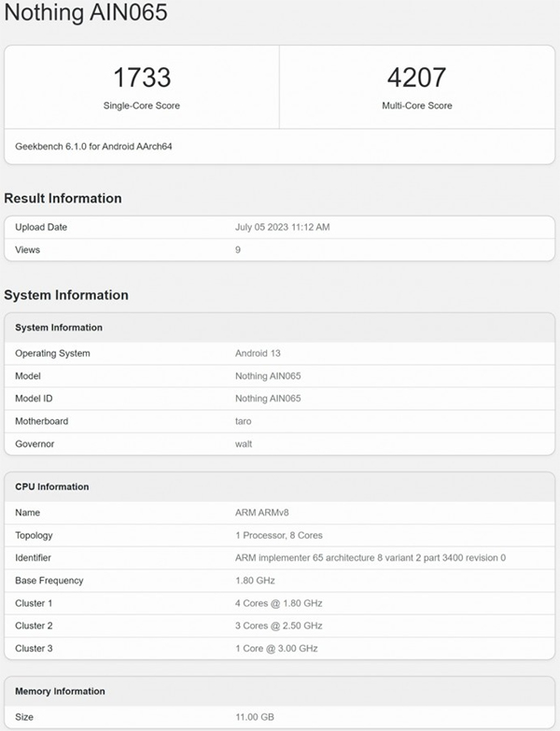Select '4 Cores @ 1.80 GHz' value

(x=279, y=603)
